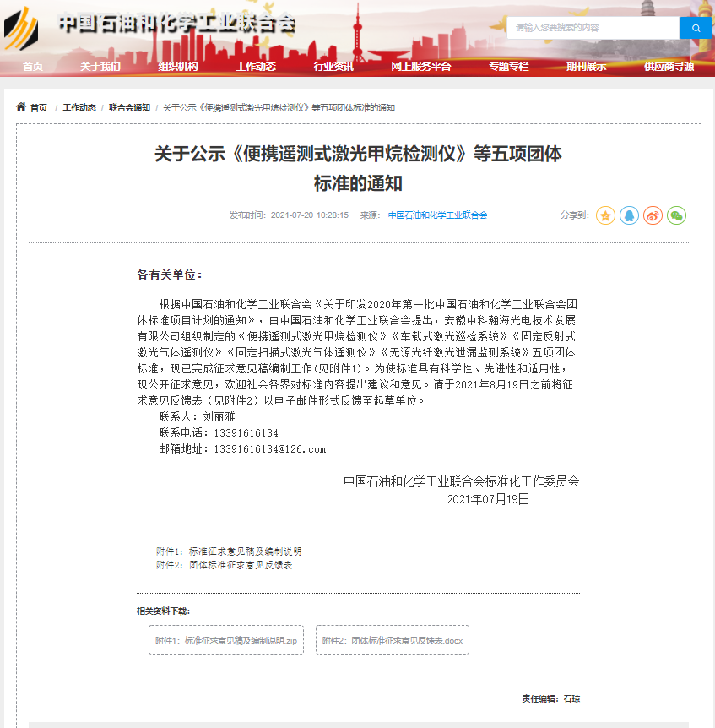Click the home icon in breadcrumb
The image size is (715, 728).
(x=21, y=106)
